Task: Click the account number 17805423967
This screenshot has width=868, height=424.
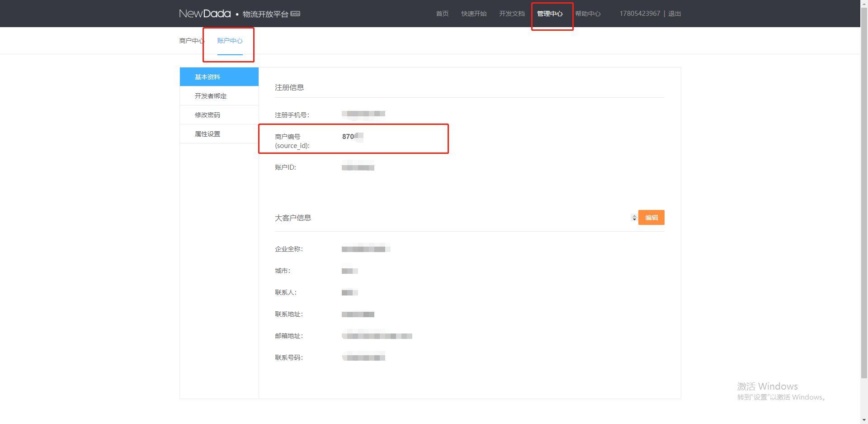Action: click(x=640, y=14)
